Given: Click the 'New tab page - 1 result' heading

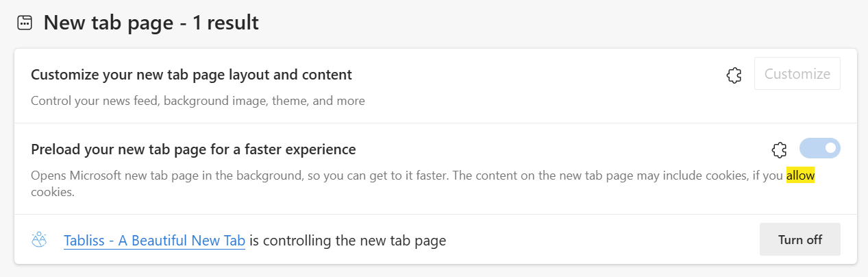Looking at the screenshot, I should pyautogui.click(x=151, y=23).
